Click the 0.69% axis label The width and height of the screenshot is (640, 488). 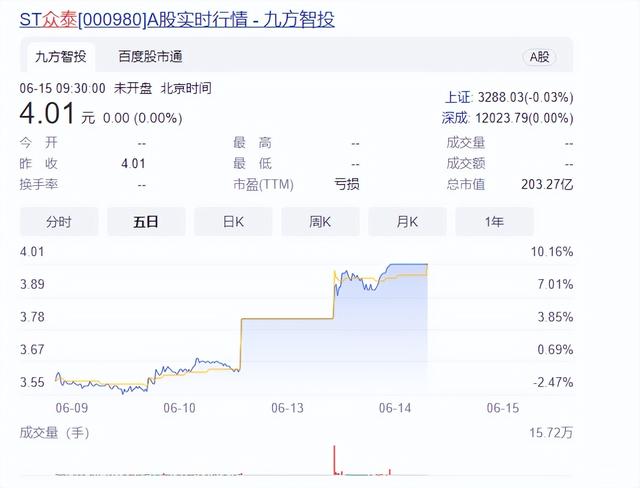(x=555, y=350)
